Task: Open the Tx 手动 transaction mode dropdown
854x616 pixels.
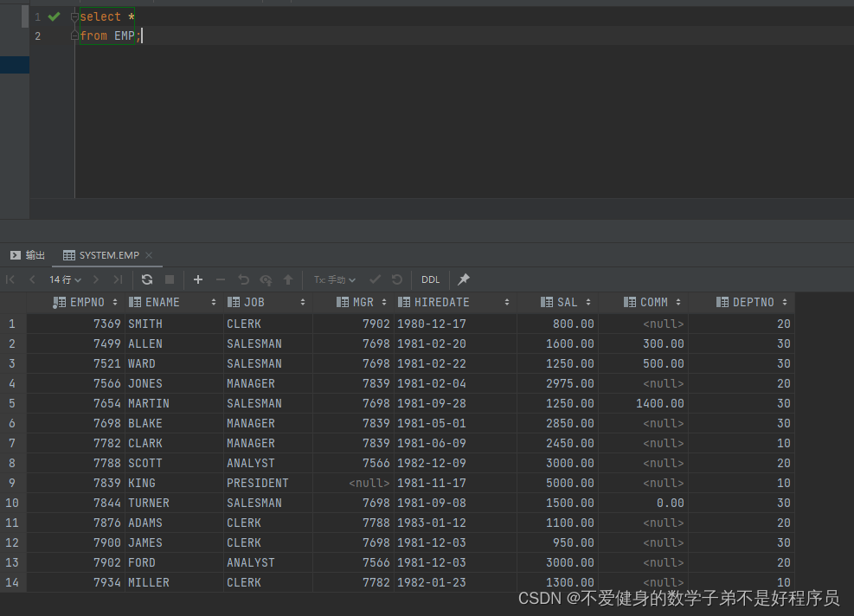Action: coord(334,279)
